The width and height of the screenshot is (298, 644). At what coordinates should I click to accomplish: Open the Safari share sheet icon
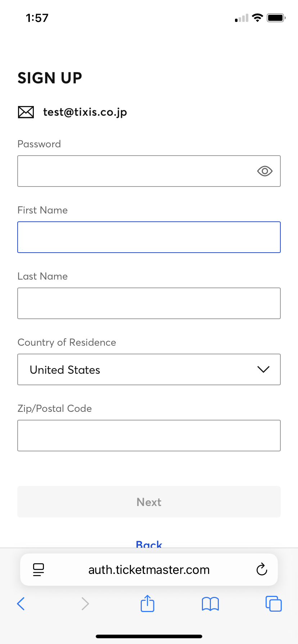point(148,603)
